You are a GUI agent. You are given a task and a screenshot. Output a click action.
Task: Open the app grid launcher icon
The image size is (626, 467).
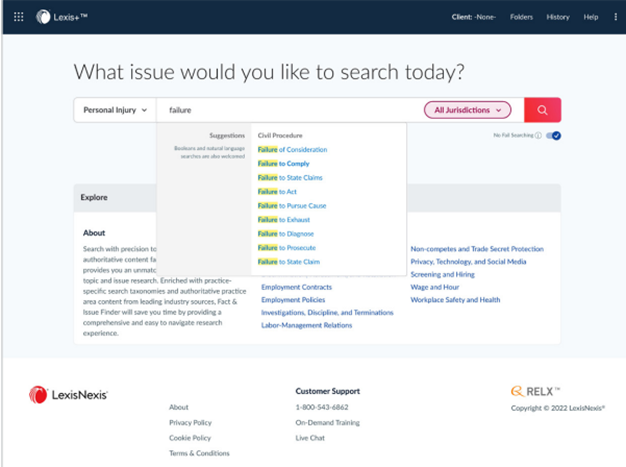click(x=18, y=17)
